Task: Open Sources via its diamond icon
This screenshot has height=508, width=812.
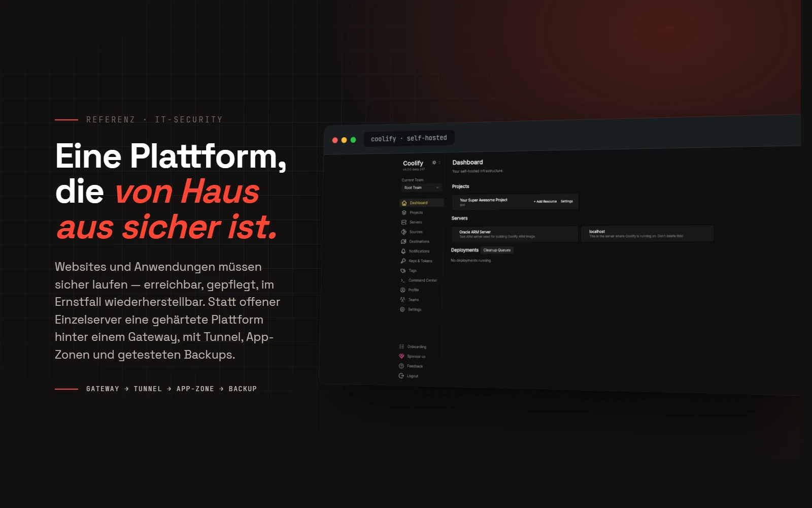Action: [404, 232]
